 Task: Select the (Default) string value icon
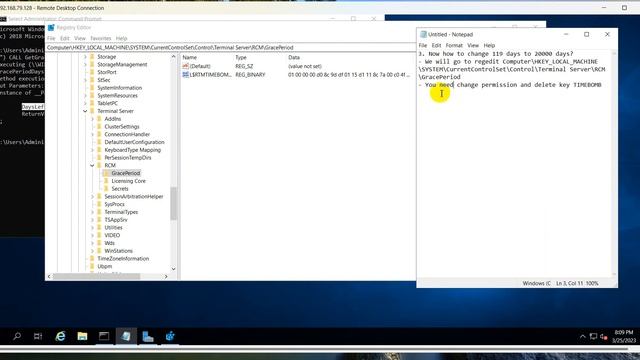[x=185, y=66]
